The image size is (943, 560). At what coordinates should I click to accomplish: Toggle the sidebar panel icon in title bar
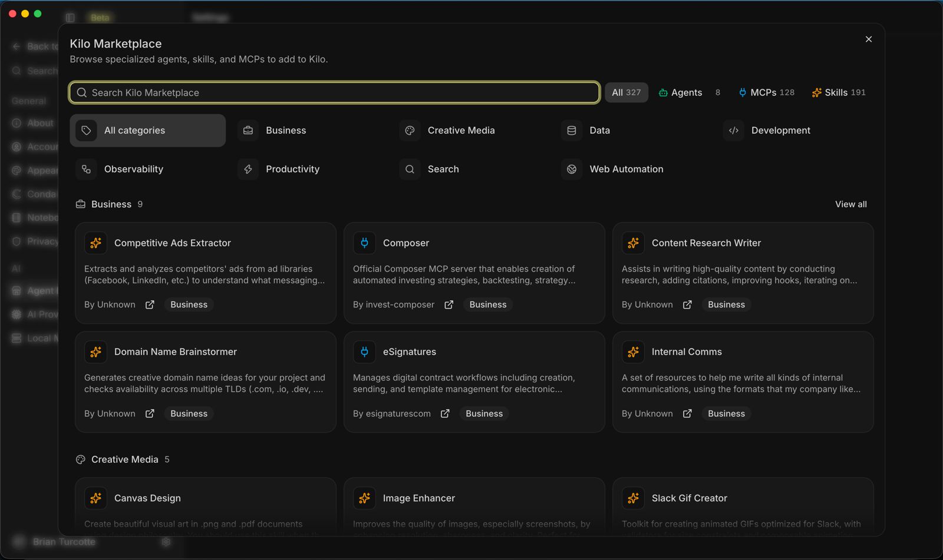pos(70,18)
